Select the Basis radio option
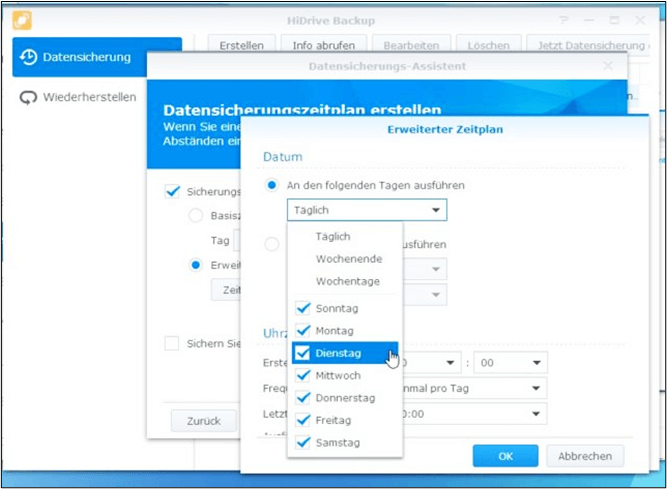Viewport: 667px width, 489px height. coord(195,216)
